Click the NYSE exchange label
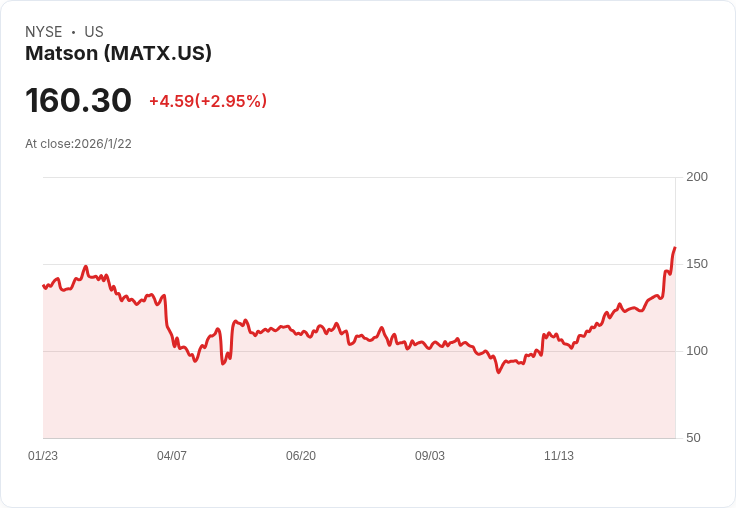The width and height of the screenshot is (736, 508). point(44,32)
